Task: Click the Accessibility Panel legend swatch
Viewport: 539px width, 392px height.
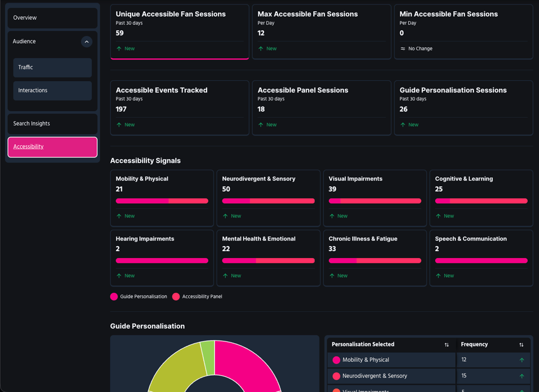Action: pyautogui.click(x=176, y=297)
